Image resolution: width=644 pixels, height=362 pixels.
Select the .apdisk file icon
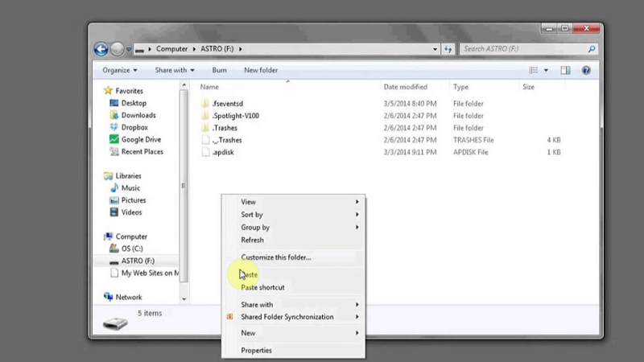pyautogui.click(x=206, y=152)
